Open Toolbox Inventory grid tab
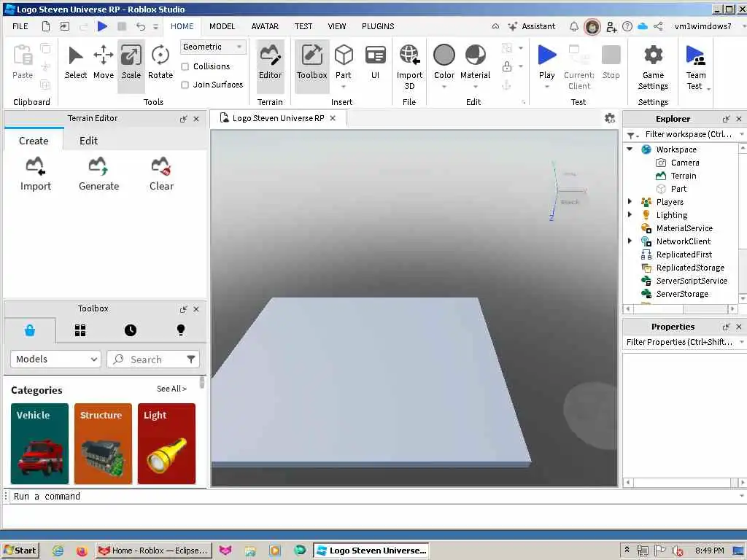The height and width of the screenshot is (560, 747). tap(80, 330)
